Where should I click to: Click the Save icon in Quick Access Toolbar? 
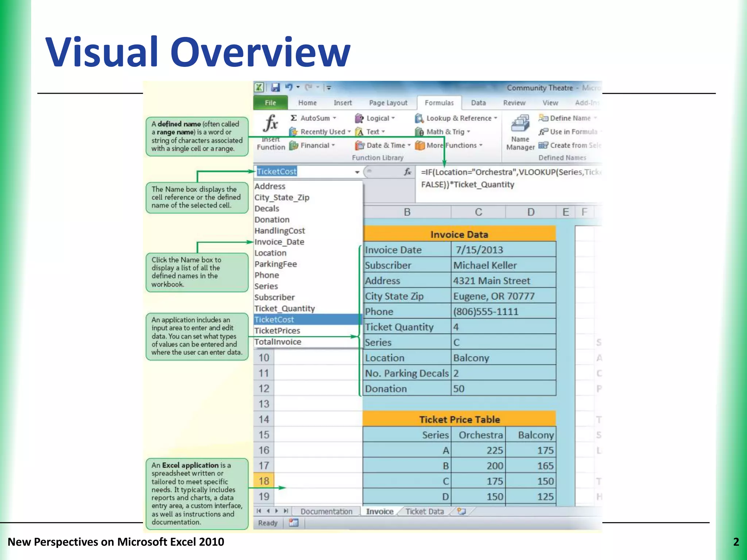click(x=275, y=87)
